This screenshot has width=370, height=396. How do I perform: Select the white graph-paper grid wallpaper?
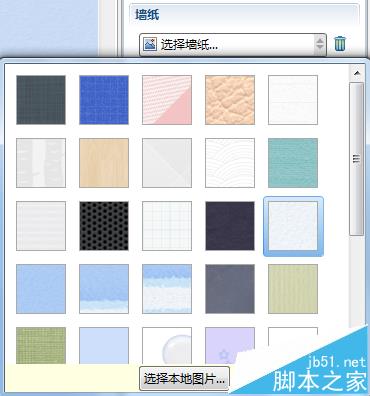167,226
